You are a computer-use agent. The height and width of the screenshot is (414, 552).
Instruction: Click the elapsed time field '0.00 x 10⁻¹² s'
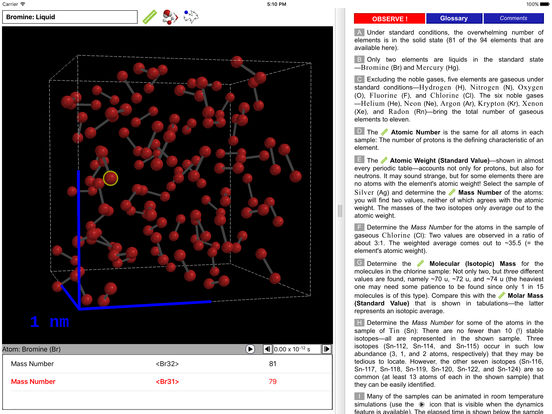point(297,349)
